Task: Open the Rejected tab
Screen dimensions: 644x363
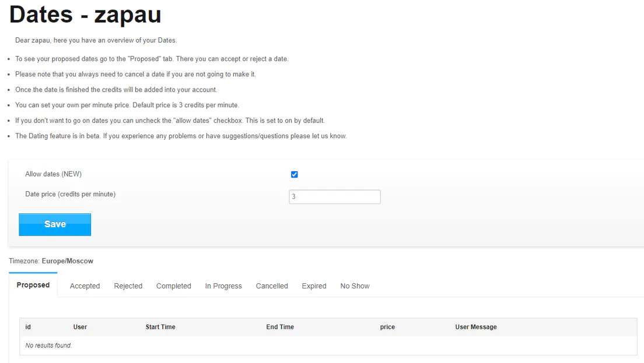Action: tap(128, 286)
